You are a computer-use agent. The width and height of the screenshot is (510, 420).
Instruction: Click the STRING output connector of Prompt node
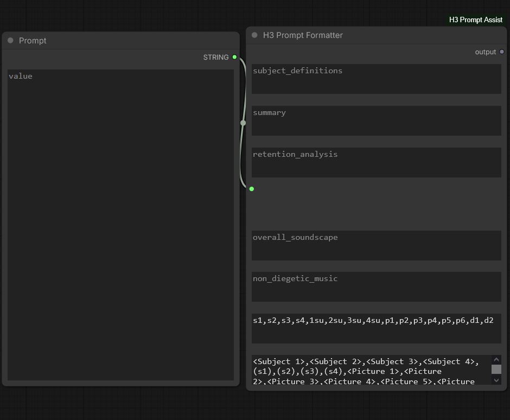point(234,57)
